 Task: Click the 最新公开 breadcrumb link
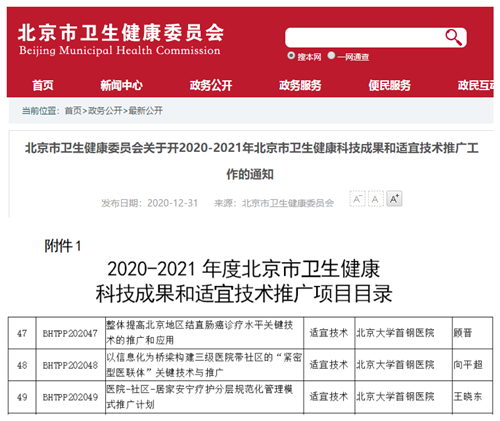146,110
